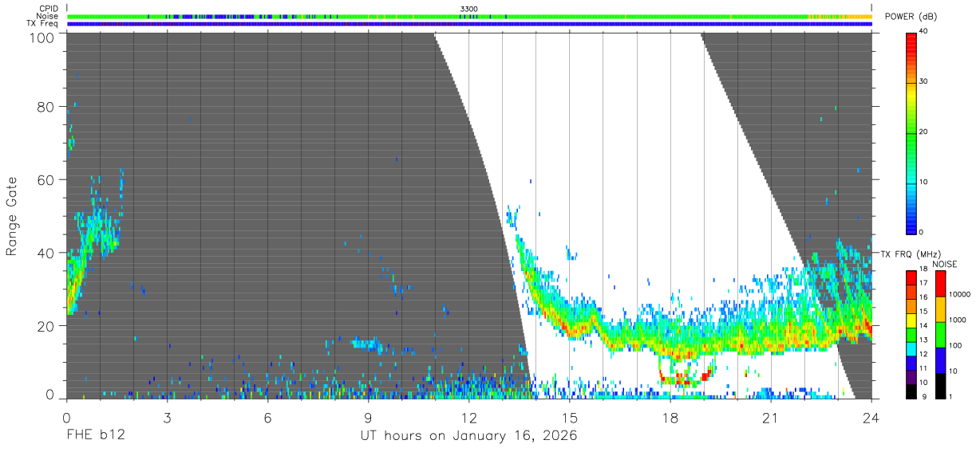Click the red 17-18 MHz TX FRQ swatch
Screen dimensions: 980x452
pyautogui.click(x=911, y=277)
